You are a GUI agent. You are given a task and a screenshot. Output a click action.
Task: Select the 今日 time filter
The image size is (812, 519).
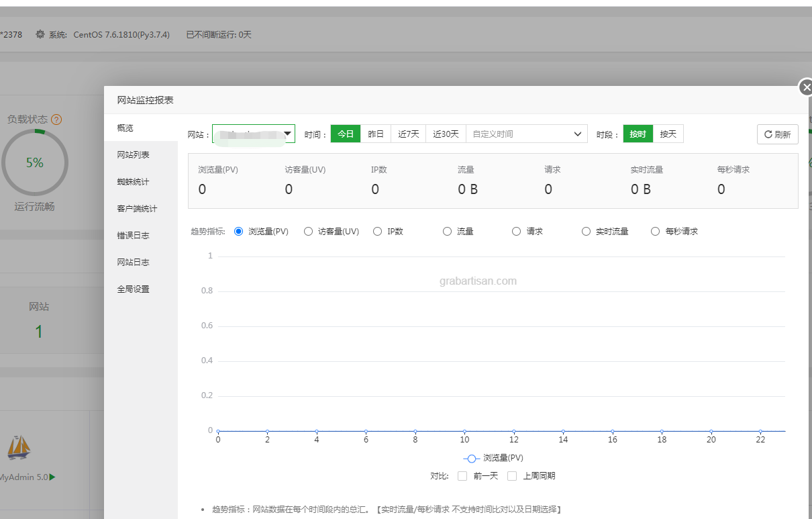point(346,134)
